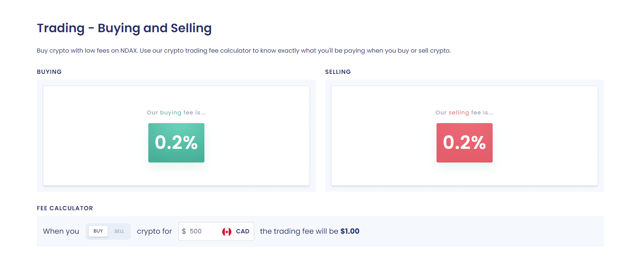Switch the calculator to SELL

click(119, 231)
